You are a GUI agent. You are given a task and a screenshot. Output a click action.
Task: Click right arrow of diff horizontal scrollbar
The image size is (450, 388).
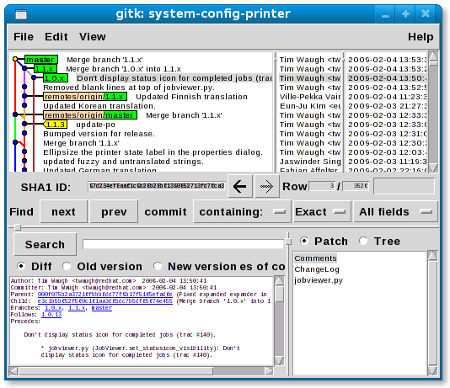point(269,371)
